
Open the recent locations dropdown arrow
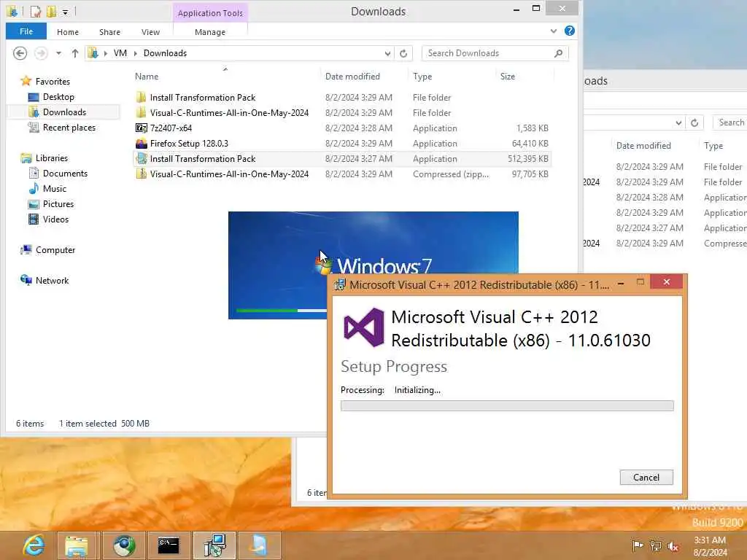point(58,53)
